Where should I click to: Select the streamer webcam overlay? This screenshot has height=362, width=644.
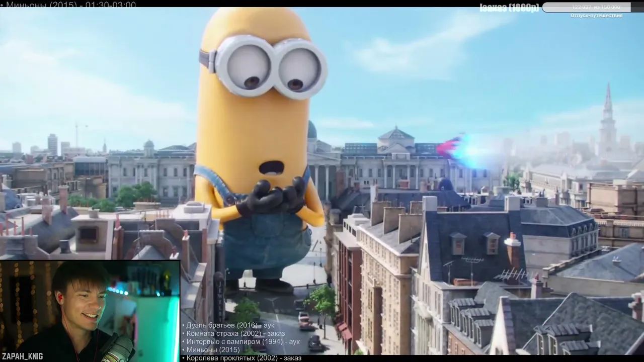90,311
